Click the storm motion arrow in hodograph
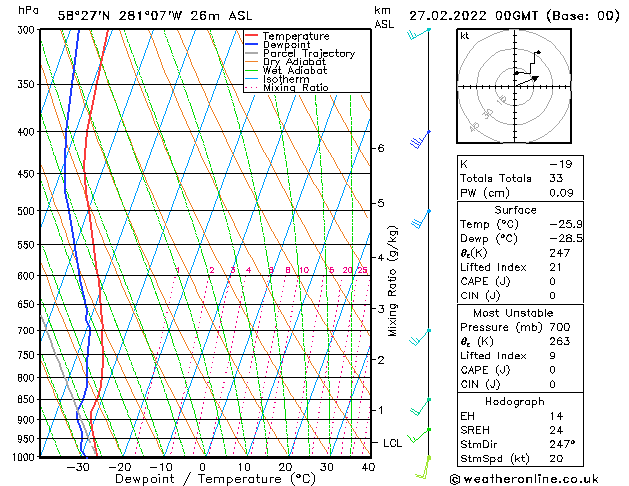 coord(527,81)
